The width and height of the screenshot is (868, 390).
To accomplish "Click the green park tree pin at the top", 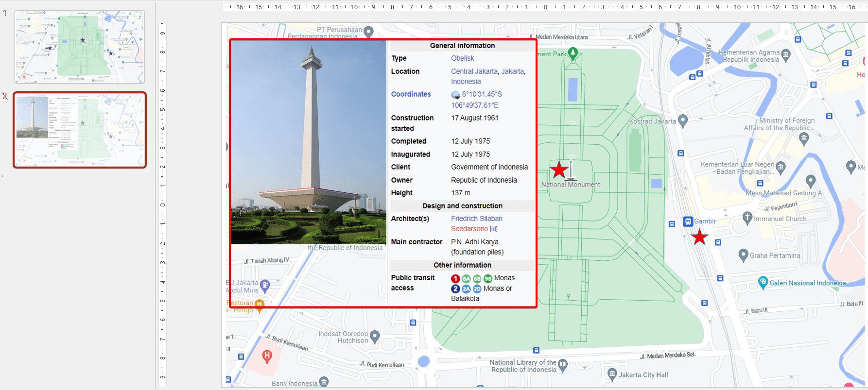I will (x=573, y=53).
